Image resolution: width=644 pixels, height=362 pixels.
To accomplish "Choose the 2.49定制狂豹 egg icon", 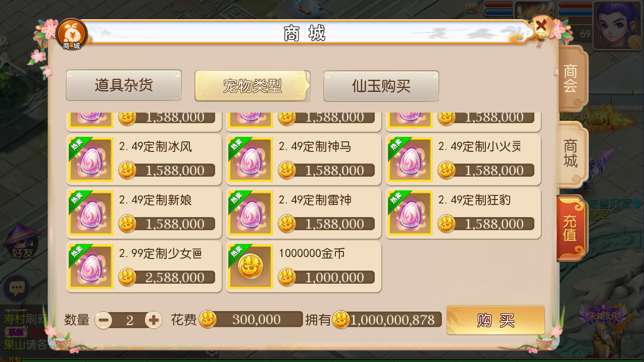I will 410,213.
